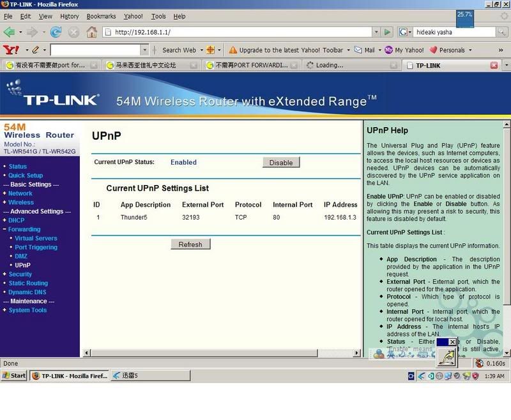Viewport: 511px width, 420px height.
Task: Click the Stop loading icon
Action: (74, 32)
